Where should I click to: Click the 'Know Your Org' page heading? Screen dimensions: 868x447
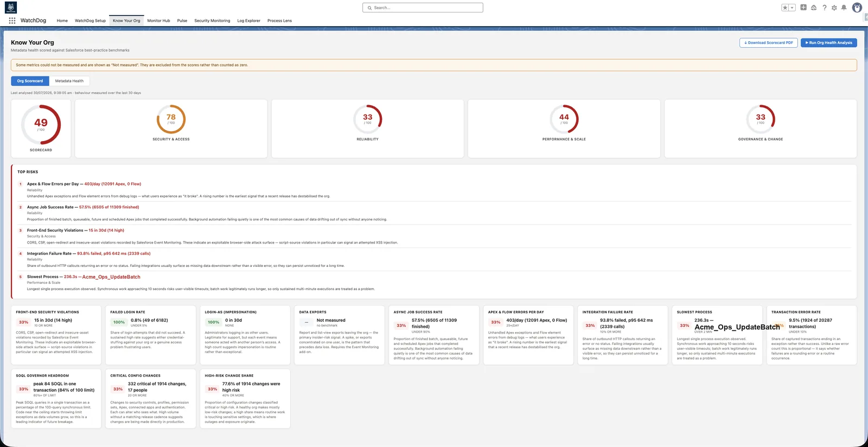[x=33, y=42]
